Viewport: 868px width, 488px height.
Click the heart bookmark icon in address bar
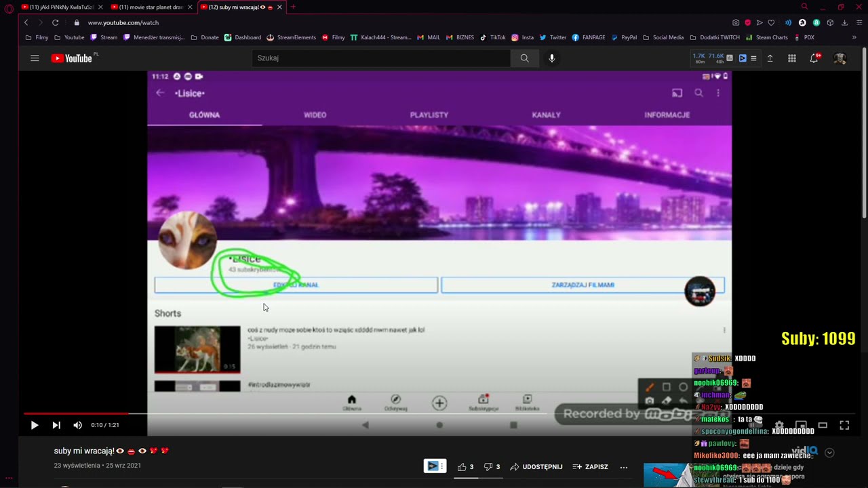click(771, 22)
